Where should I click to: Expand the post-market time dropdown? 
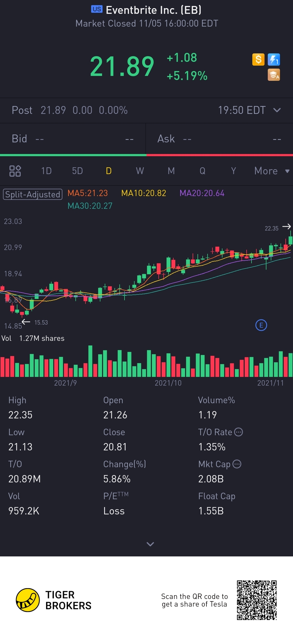click(277, 110)
